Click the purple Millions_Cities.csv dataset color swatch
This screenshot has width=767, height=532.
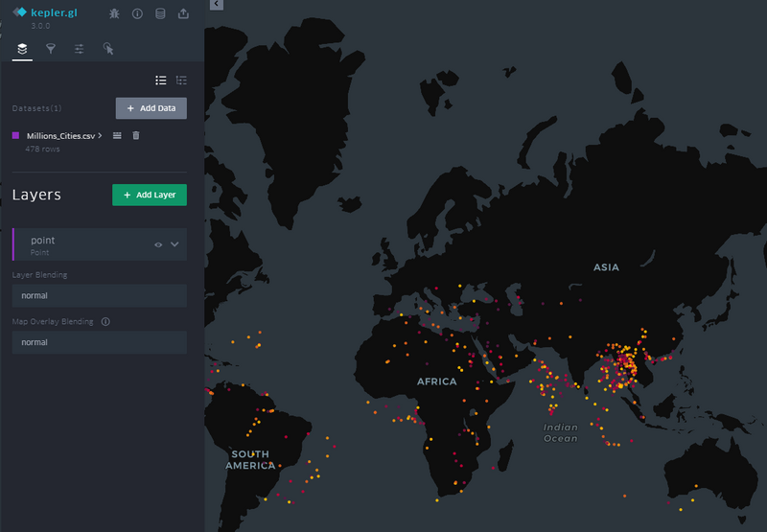click(x=16, y=136)
